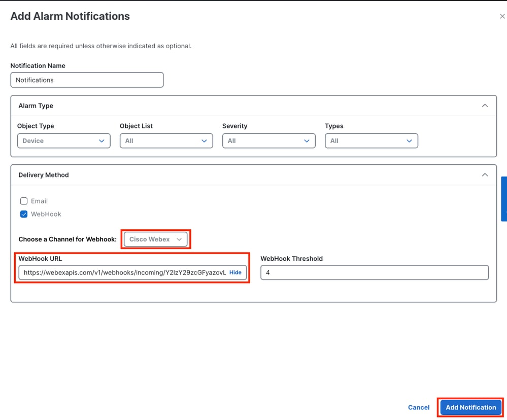Image resolution: width=507 pixels, height=420 pixels.
Task: Open the Object List dropdown
Action: pyautogui.click(x=166, y=141)
